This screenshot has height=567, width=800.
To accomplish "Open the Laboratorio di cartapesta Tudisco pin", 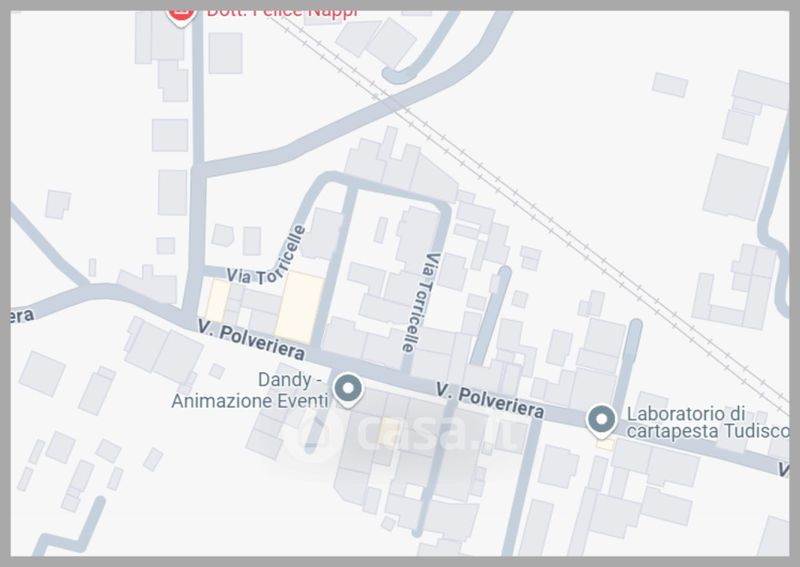I will 602,422.
